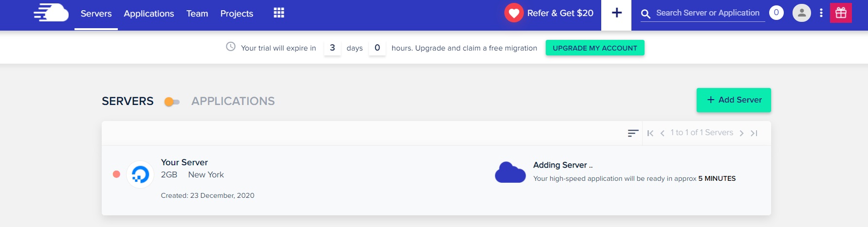Click the plus quick-add icon in header
Viewport: 868px width, 227px height.
click(616, 13)
